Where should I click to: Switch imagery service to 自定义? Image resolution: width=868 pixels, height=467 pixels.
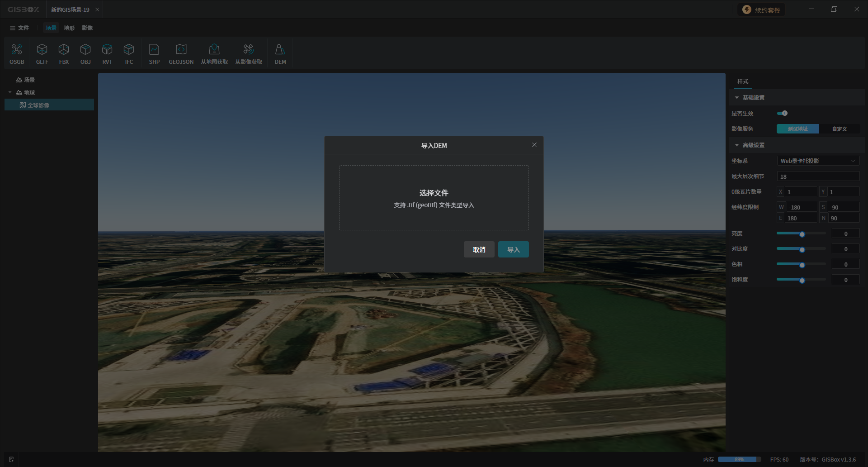pyautogui.click(x=839, y=129)
